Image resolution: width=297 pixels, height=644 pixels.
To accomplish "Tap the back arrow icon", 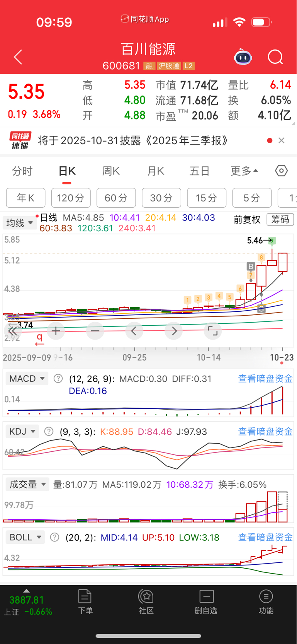I will tap(18, 57).
